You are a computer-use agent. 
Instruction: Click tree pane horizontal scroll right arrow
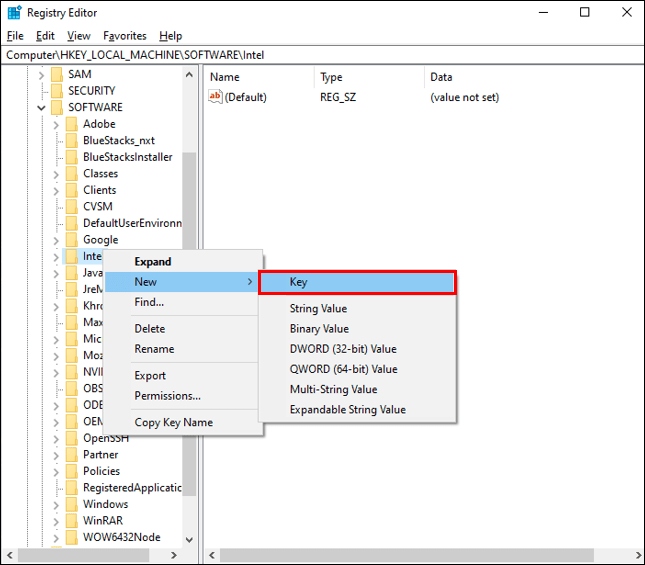[x=174, y=556]
